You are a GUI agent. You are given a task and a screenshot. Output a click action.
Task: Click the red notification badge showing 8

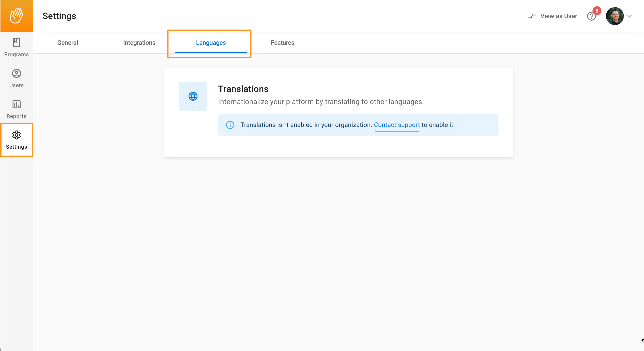click(x=597, y=11)
